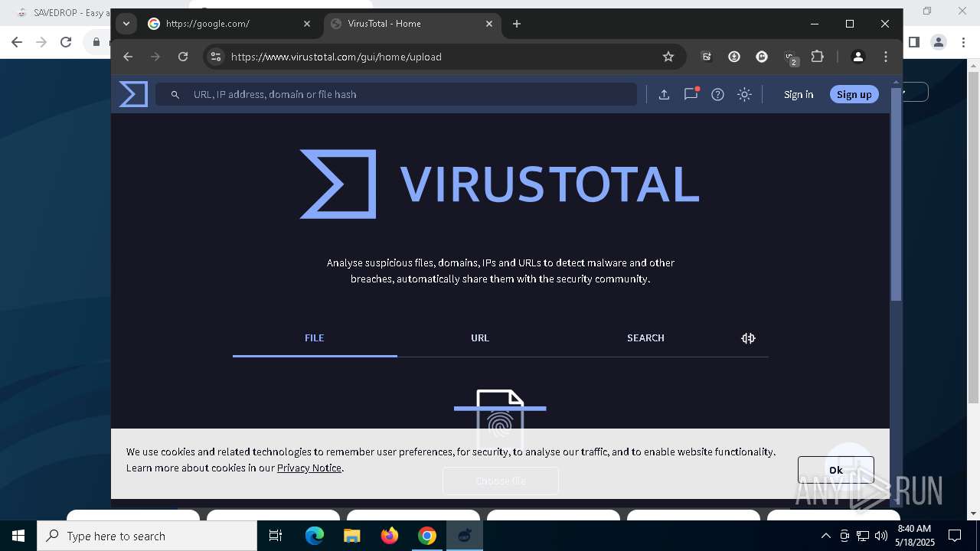The width and height of the screenshot is (980, 551).
Task: Open Chrome from taskbar
Action: [x=427, y=536]
